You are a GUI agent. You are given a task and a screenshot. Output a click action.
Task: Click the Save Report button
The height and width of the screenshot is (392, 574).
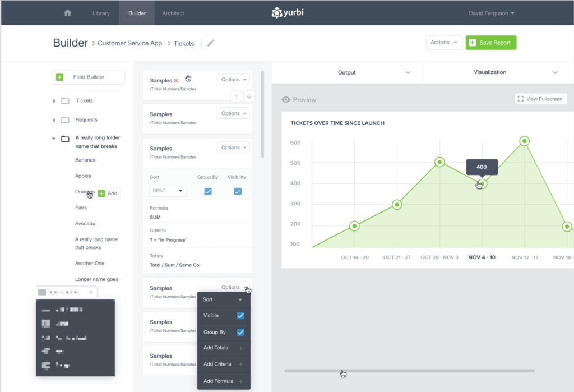pos(490,43)
